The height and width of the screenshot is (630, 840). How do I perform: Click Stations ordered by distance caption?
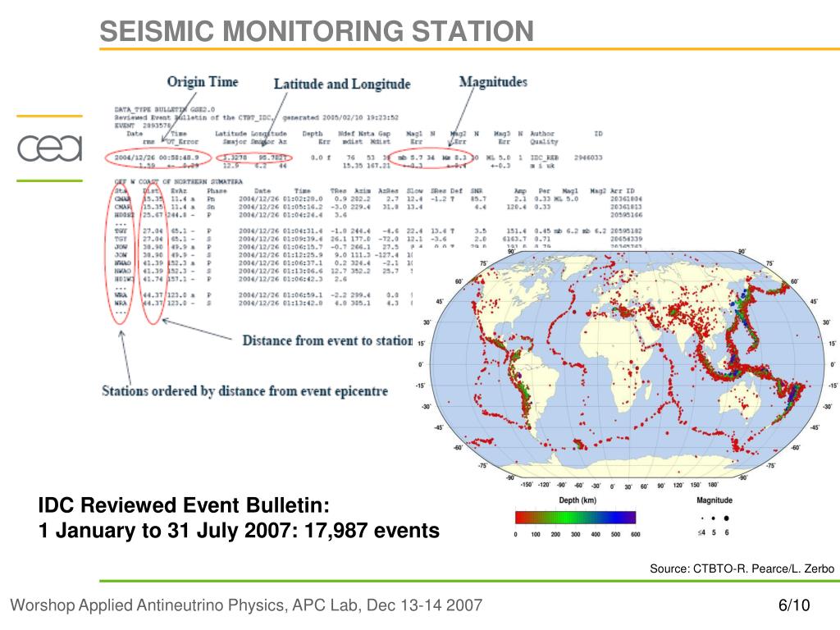point(244,391)
